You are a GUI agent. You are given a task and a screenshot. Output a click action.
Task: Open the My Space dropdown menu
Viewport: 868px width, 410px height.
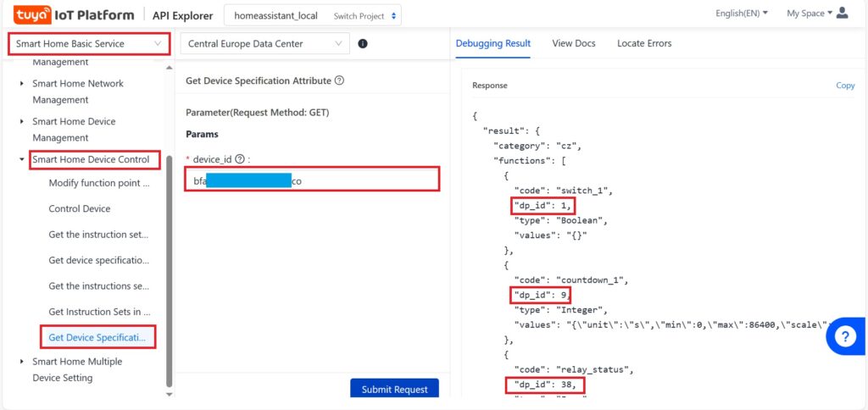810,14
